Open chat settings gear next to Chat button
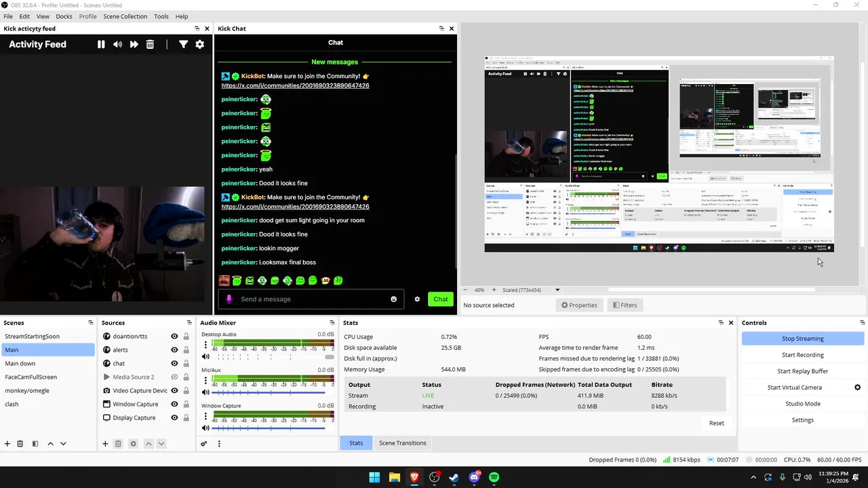This screenshot has height=488, width=868. [417, 299]
